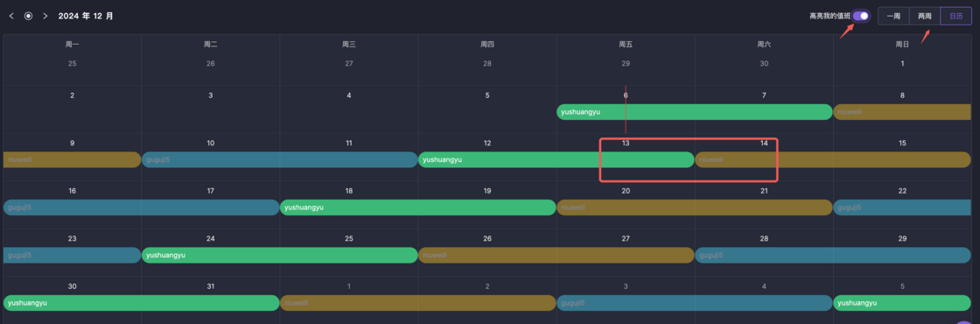
Task: Select greyed November date 25 under 周一
Action: point(72,63)
